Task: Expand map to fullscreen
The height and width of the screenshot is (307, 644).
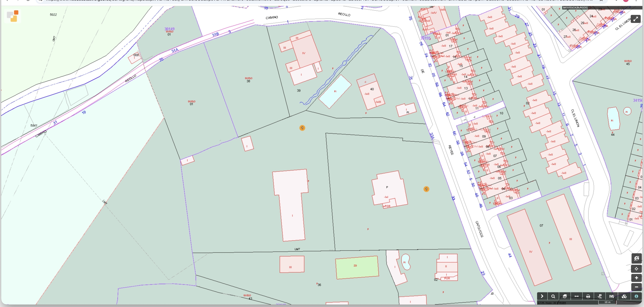Action: [636, 19]
